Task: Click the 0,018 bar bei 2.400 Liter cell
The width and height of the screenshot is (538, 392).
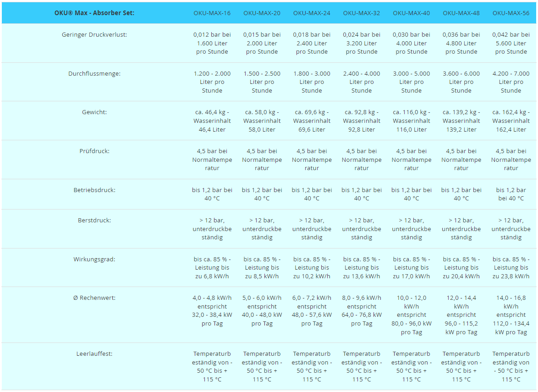Action: point(312,43)
